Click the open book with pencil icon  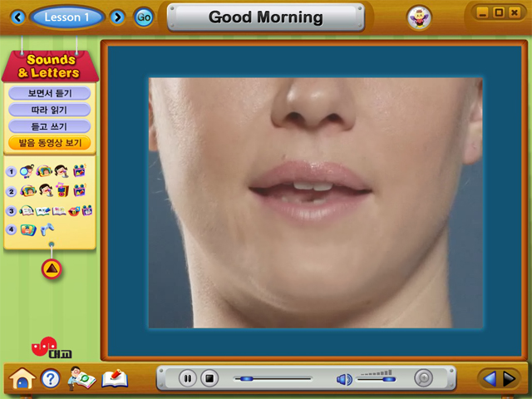114,379
